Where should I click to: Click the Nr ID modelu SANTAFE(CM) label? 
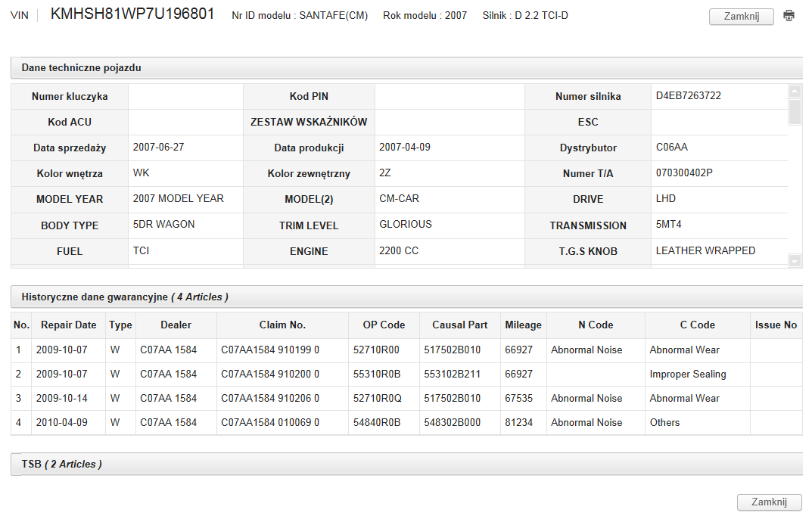[x=300, y=16]
